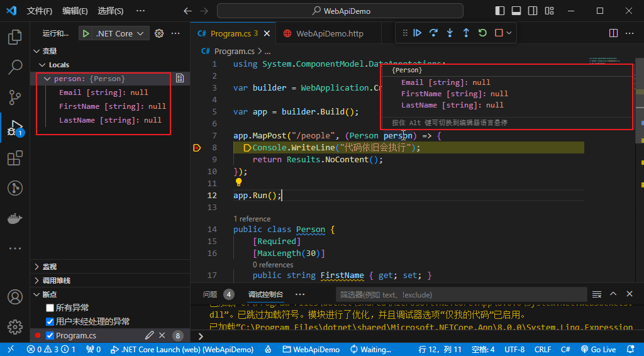
Task: Uncheck the 用户未经处理的异常 checkbox
Action: pos(50,321)
